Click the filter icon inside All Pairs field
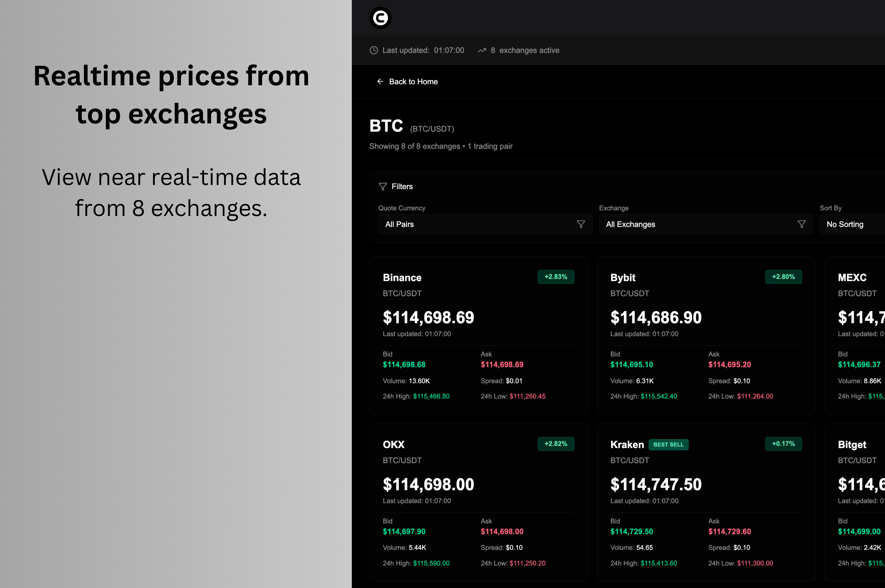Viewport: 885px width, 588px height. 581,224
